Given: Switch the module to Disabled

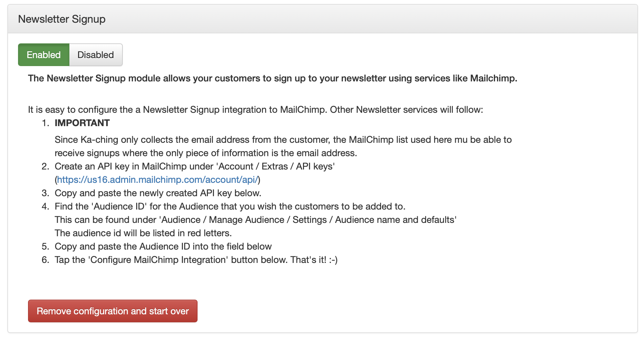Looking at the screenshot, I should point(96,55).
